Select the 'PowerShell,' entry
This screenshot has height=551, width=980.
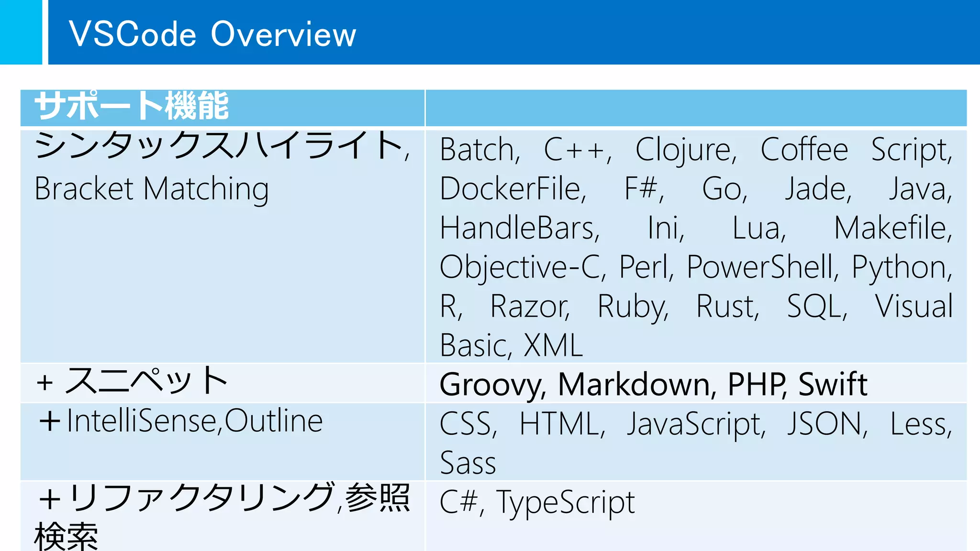[763, 267]
